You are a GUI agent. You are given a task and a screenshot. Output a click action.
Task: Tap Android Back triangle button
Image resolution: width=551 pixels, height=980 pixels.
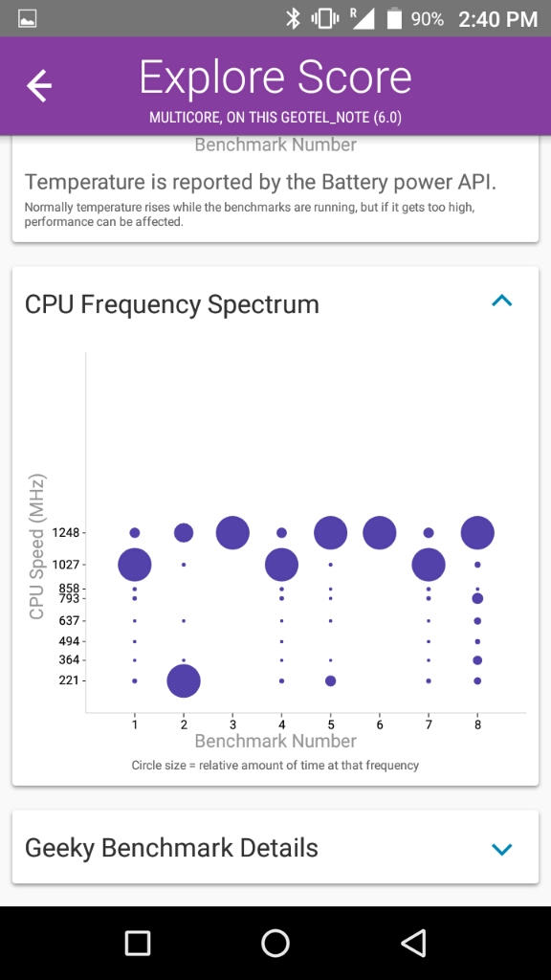pyautogui.click(x=413, y=943)
